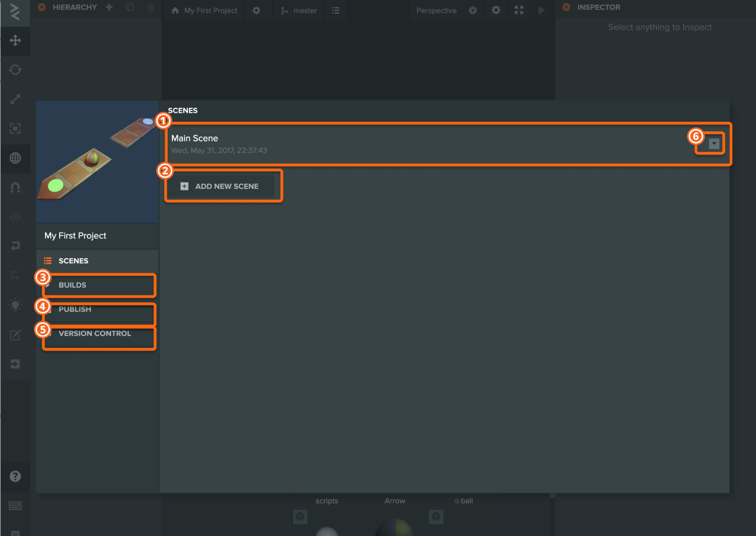Switch to the Builds tab
This screenshot has height=536, width=756.
coord(97,285)
